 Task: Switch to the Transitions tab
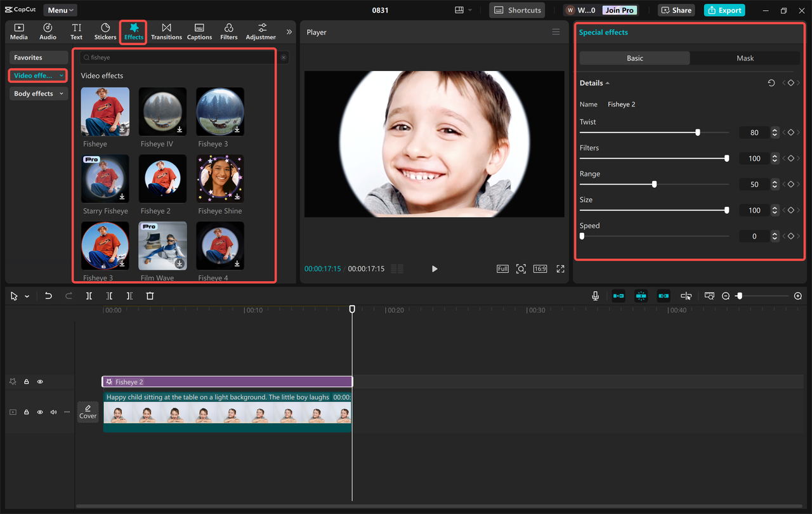pos(166,32)
